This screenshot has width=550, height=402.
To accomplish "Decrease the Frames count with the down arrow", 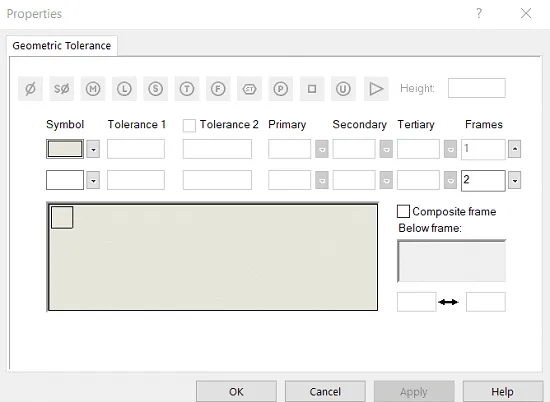I will [x=515, y=180].
